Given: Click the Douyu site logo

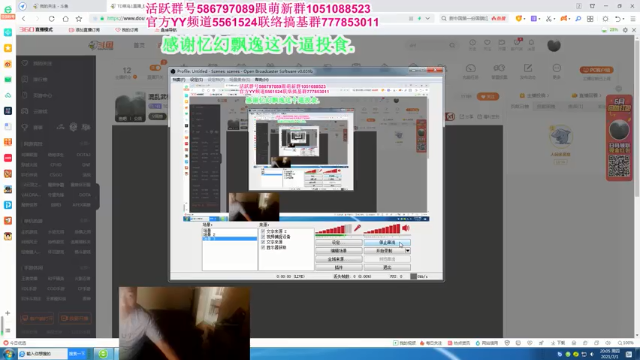Looking at the screenshot, I should pos(101,45).
